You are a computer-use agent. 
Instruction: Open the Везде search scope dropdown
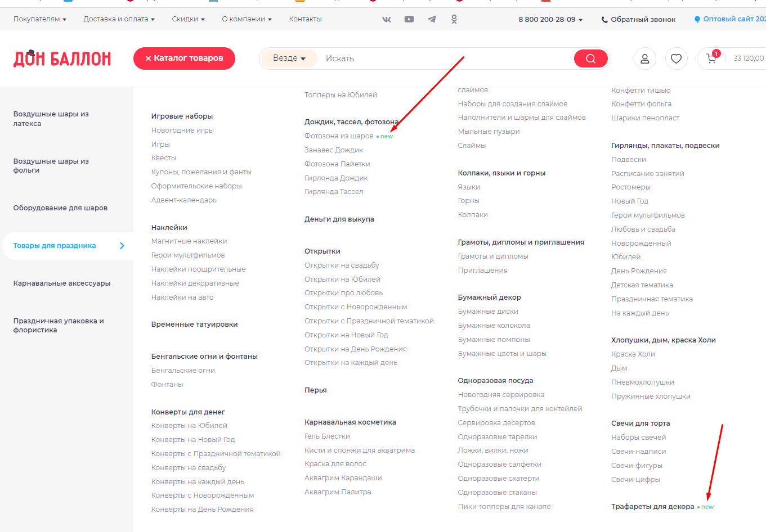pyautogui.click(x=289, y=58)
